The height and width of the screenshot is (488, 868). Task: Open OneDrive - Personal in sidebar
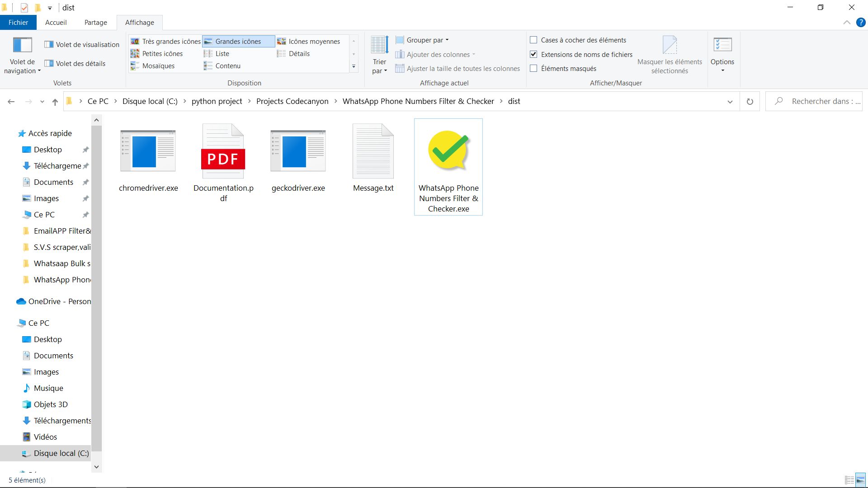tap(53, 301)
